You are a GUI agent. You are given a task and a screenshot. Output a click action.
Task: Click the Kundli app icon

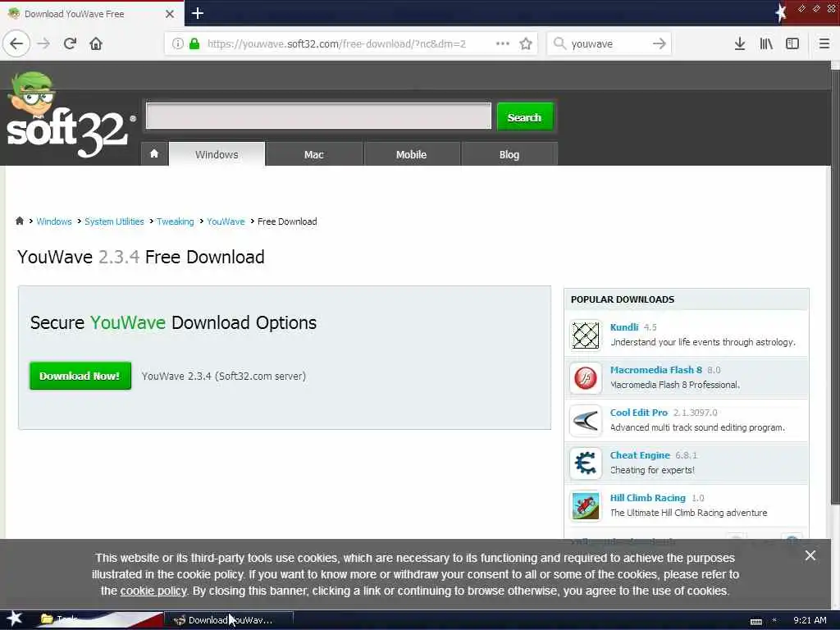coord(586,336)
